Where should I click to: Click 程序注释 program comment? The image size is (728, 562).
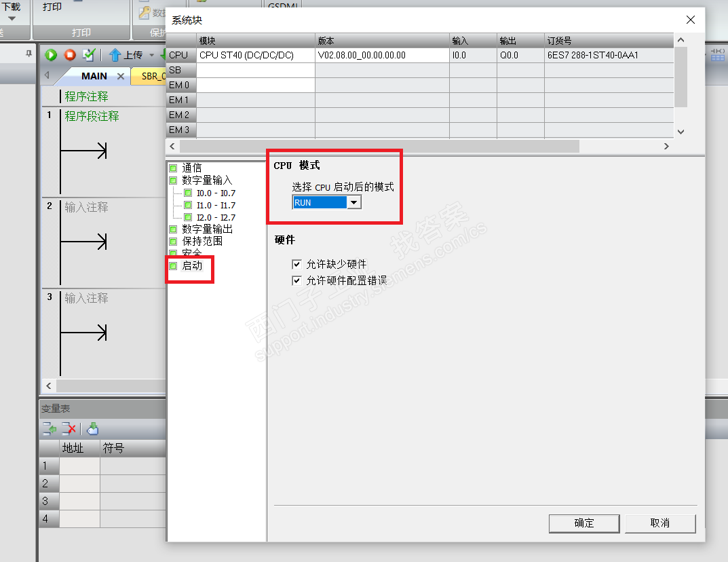point(86,96)
